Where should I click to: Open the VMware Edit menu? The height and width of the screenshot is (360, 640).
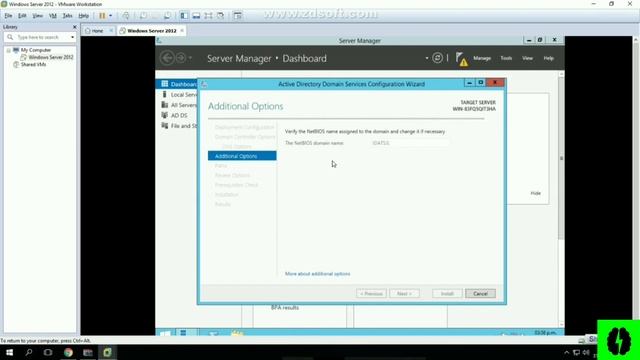point(22,16)
